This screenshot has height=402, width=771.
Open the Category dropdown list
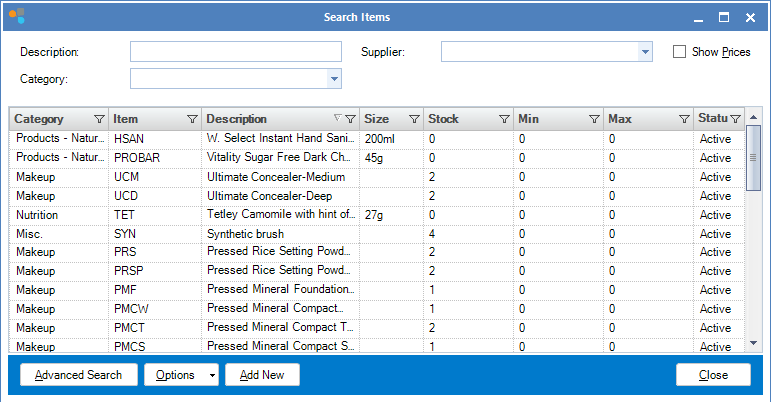(x=334, y=79)
